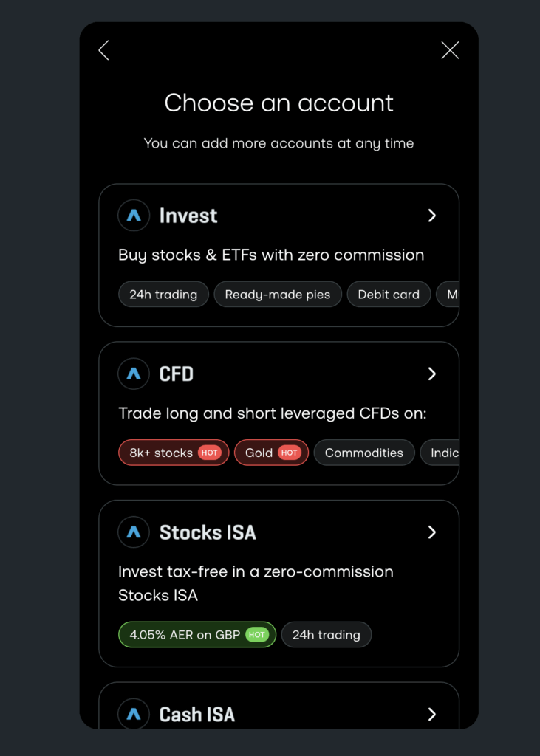Open CFD account via its chevron
The height and width of the screenshot is (756, 540).
(x=432, y=374)
